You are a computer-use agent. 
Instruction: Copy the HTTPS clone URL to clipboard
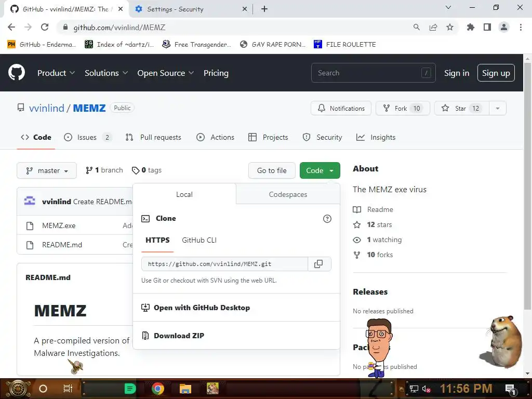pyautogui.click(x=318, y=264)
